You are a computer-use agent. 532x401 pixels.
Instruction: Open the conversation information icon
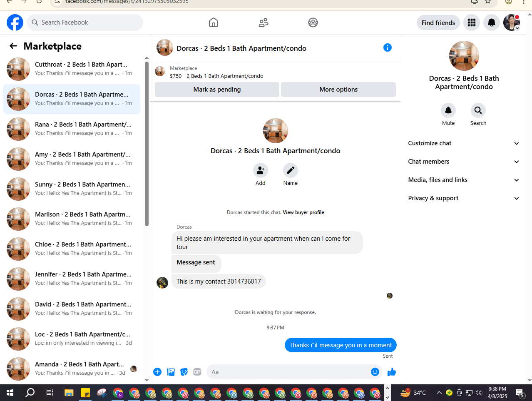pyautogui.click(x=388, y=47)
